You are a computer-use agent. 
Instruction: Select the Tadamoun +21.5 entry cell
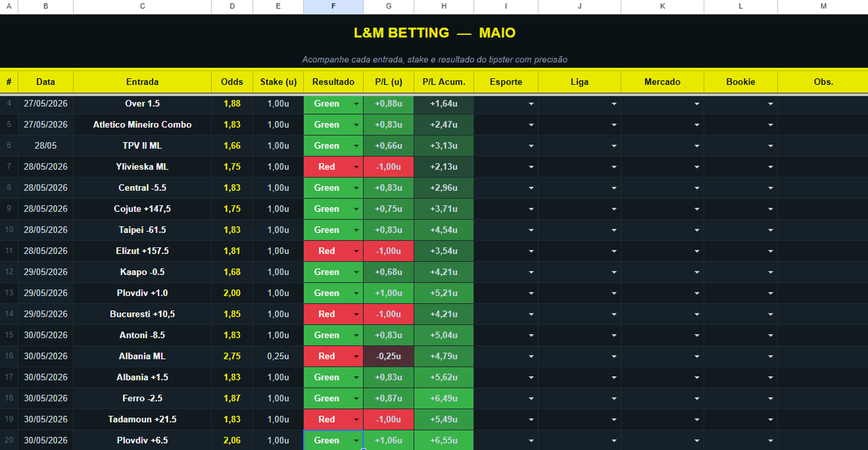pyautogui.click(x=142, y=420)
